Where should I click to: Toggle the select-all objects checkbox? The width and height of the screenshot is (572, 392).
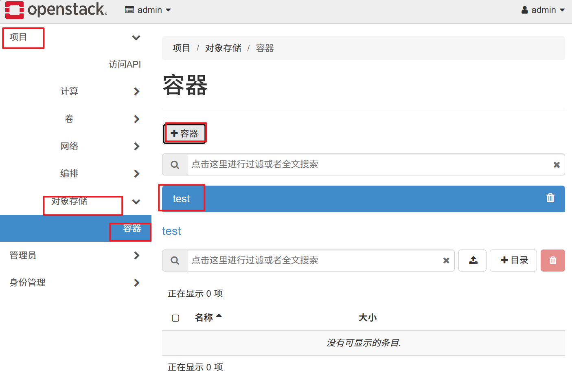tap(175, 318)
